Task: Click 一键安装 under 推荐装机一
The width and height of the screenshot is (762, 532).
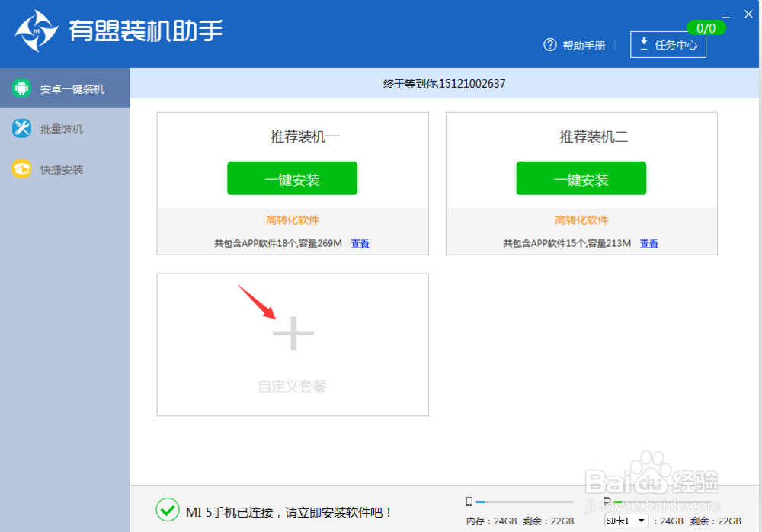Action: coord(292,178)
